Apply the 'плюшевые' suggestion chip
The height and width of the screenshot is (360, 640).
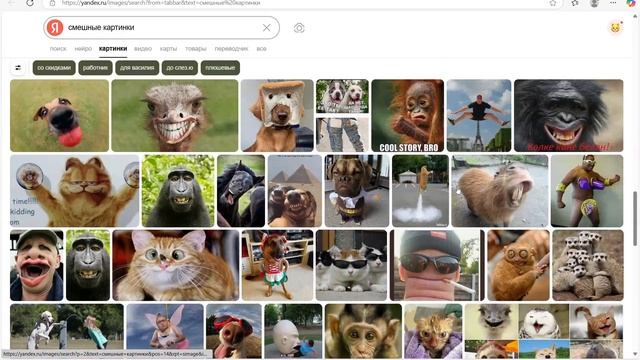(220, 68)
